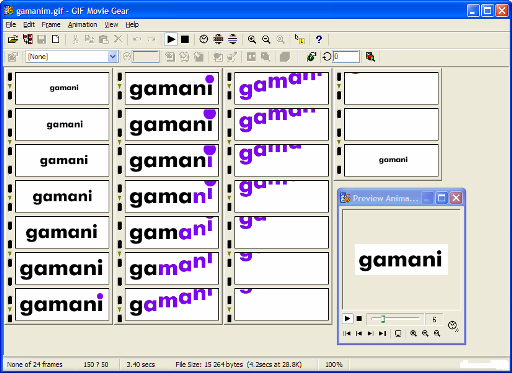Play animation in the Preview window
Image resolution: width=512 pixels, height=373 pixels.
tap(347, 319)
